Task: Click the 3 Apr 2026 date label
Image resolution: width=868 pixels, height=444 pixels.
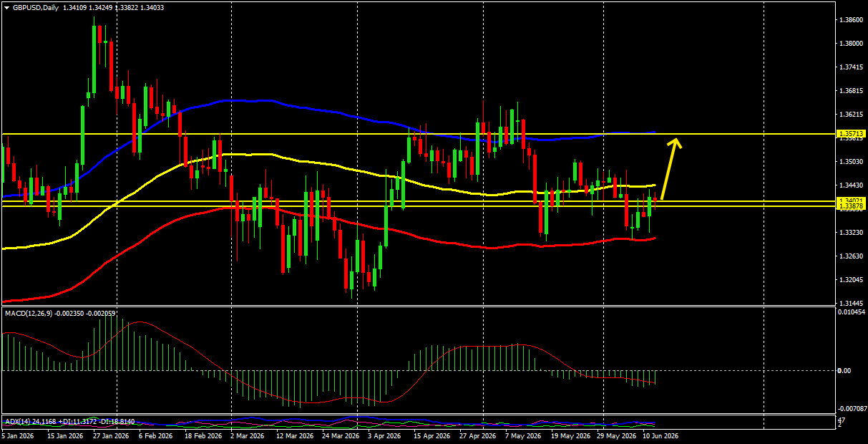Action: [386, 435]
